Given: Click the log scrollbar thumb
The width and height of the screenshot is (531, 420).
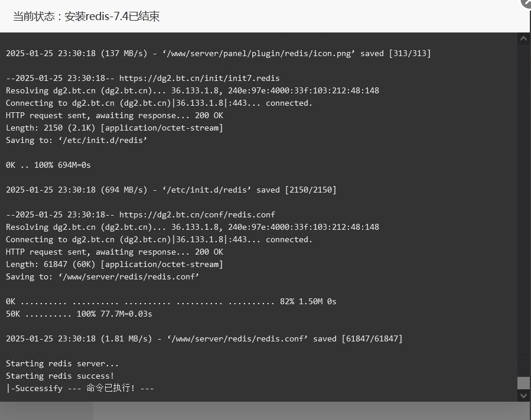Looking at the screenshot, I should tap(523, 383).
